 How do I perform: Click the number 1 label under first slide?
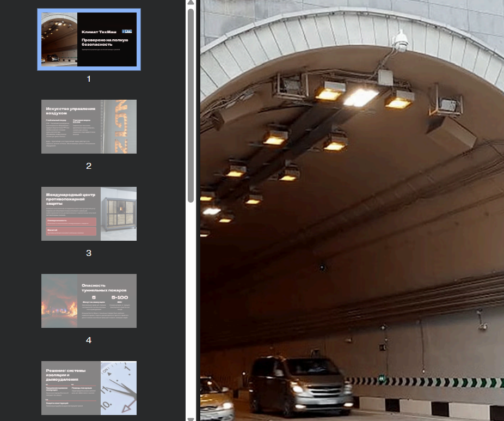coord(89,79)
